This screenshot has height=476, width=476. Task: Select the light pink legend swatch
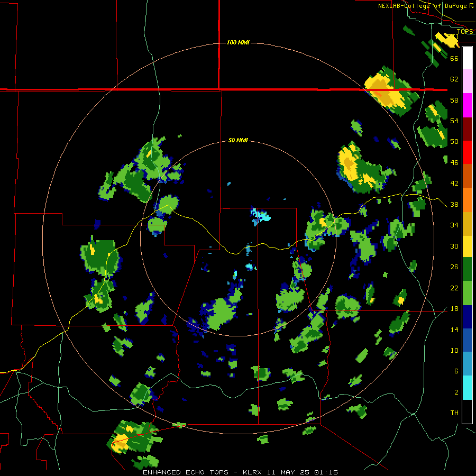point(467,81)
